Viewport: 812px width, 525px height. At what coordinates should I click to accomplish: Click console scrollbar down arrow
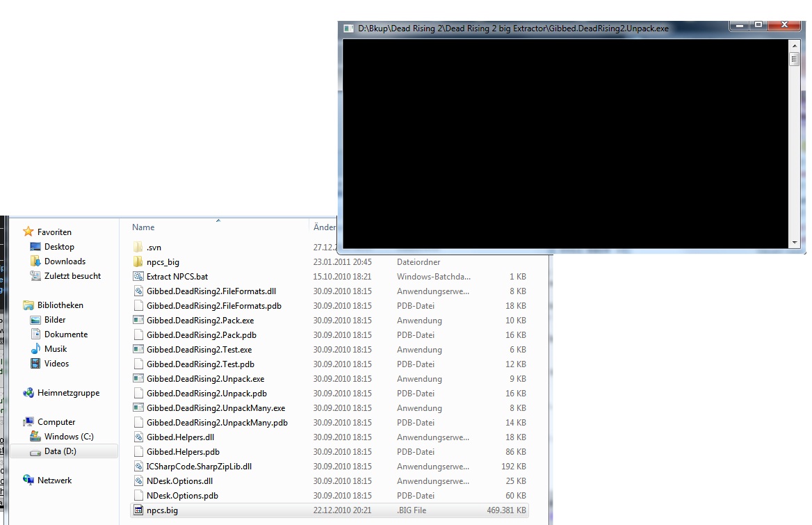coord(795,242)
